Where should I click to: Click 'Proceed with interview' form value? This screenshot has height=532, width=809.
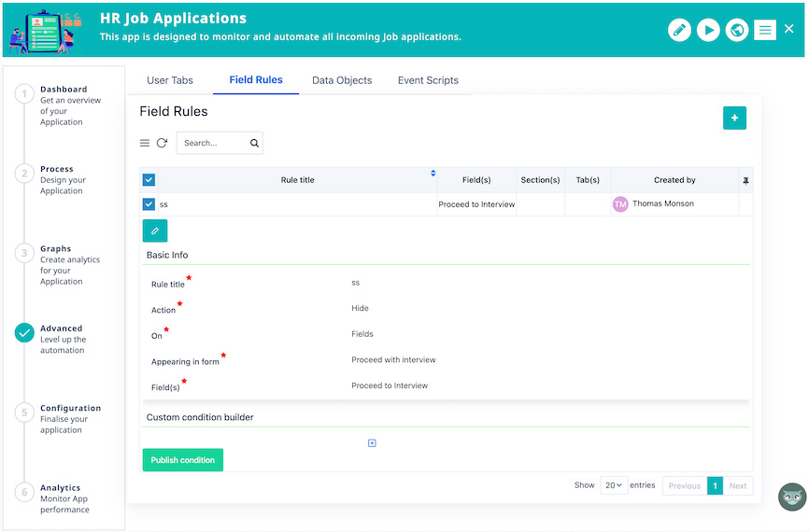pyautogui.click(x=393, y=360)
